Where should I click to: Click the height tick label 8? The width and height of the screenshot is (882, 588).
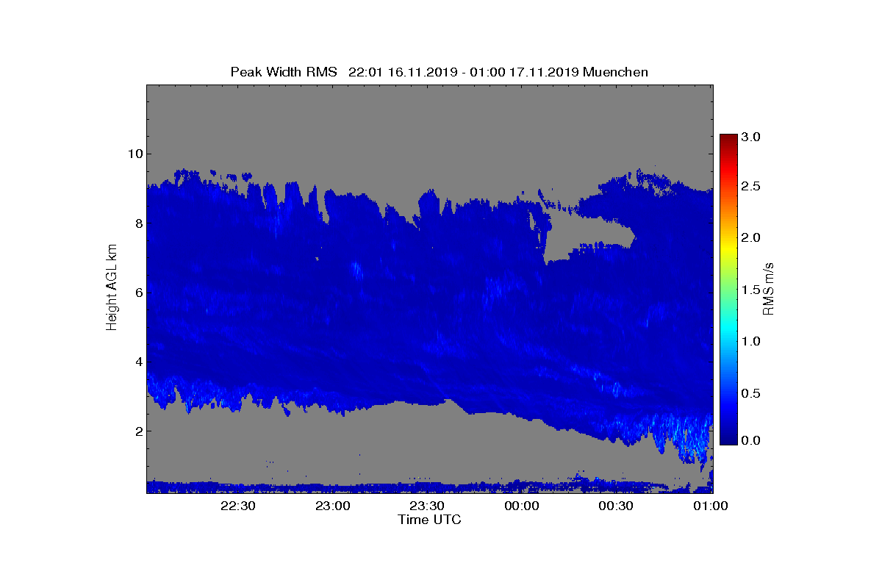[137, 223]
